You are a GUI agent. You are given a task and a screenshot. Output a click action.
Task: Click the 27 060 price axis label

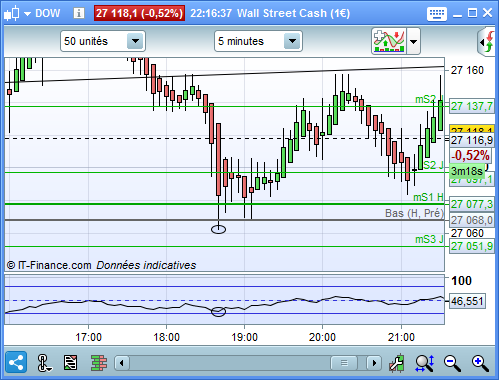click(x=467, y=233)
